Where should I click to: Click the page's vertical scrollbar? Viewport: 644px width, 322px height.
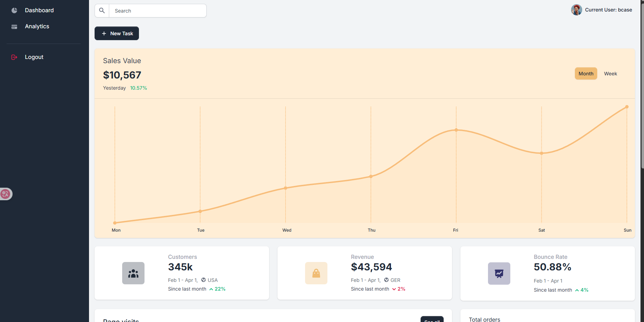[x=642, y=84]
